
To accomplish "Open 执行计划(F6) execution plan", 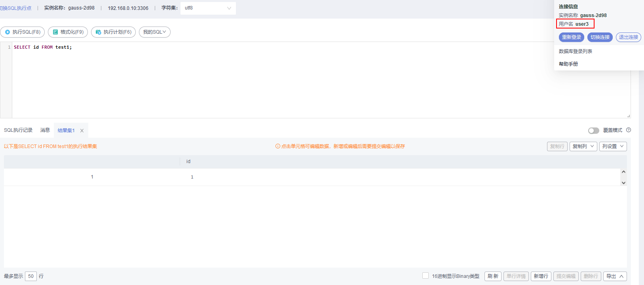I will coord(113,32).
